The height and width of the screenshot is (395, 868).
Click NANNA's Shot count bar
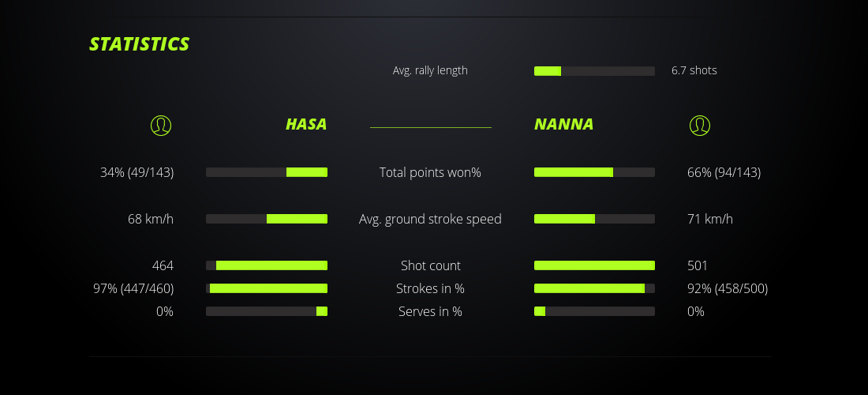click(x=594, y=265)
